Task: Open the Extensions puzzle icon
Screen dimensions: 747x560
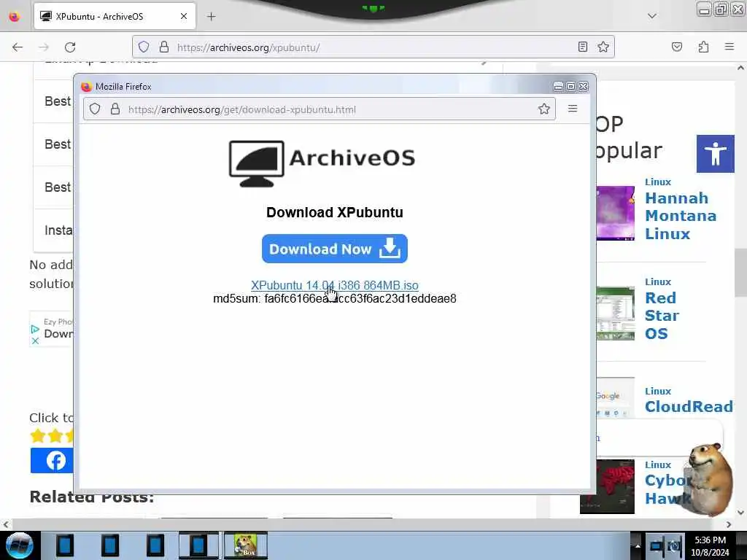Action: [703, 47]
